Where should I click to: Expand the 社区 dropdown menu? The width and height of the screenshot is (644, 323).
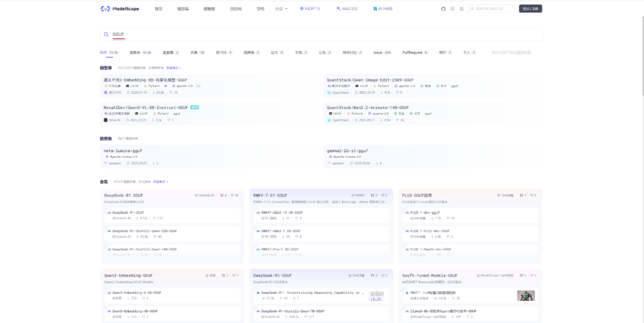pyautogui.click(x=281, y=8)
